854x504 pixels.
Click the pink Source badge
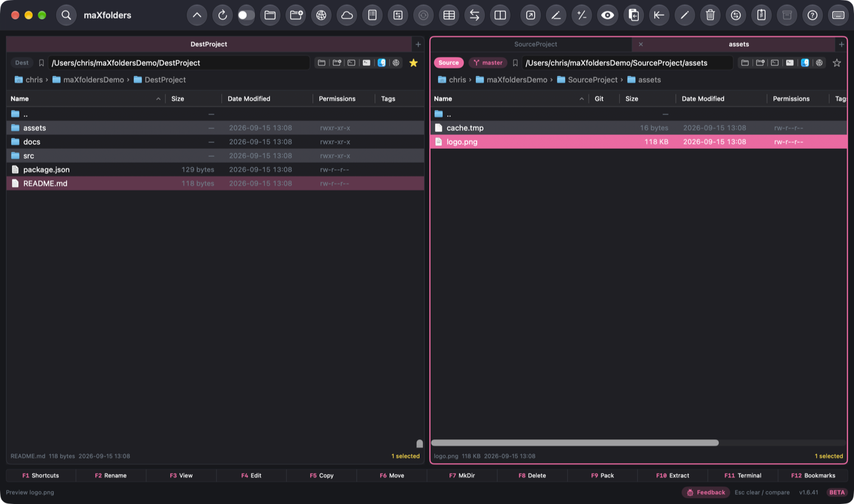pos(448,63)
